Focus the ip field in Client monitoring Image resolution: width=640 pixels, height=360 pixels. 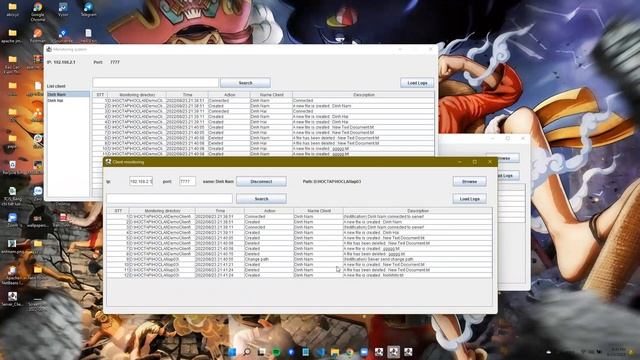(141, 181)
